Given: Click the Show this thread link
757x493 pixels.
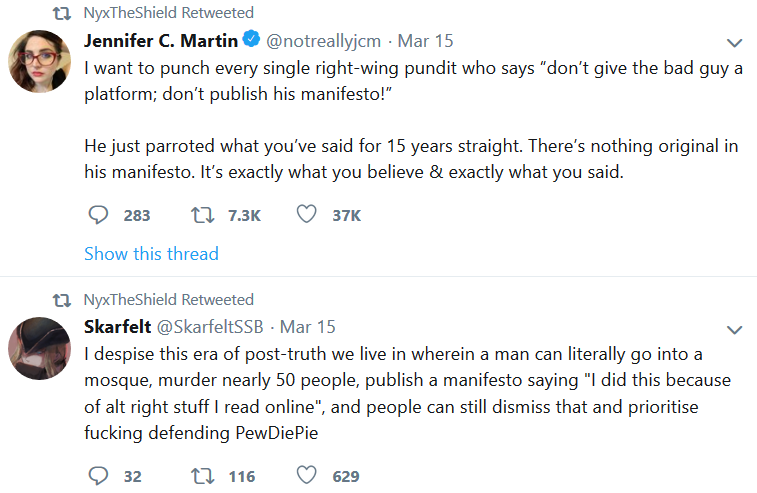Looking at the screenshot, I should point(151,254).
